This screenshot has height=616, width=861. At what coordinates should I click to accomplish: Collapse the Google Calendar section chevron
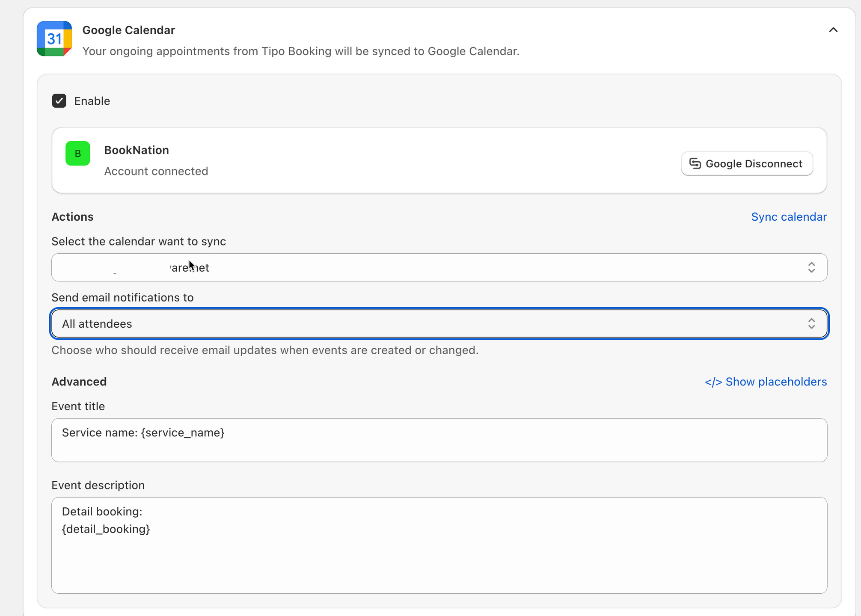tap(833, 30)
